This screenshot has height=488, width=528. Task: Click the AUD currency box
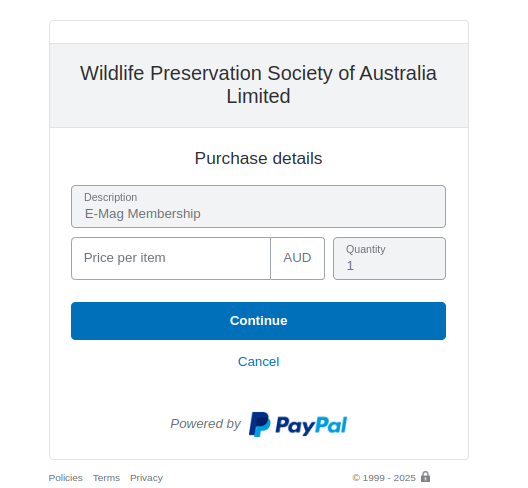[x=297, y=258]
